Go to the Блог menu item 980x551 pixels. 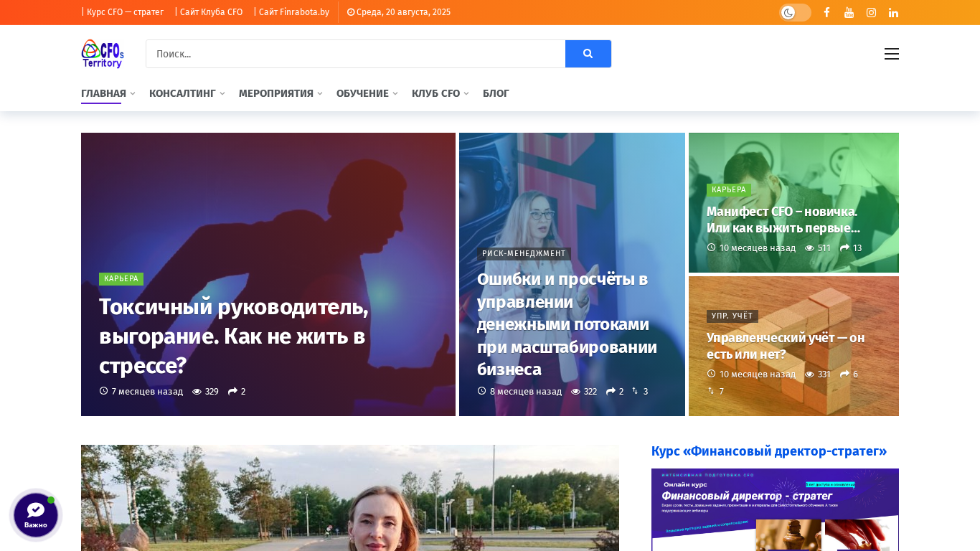point(496,93)
